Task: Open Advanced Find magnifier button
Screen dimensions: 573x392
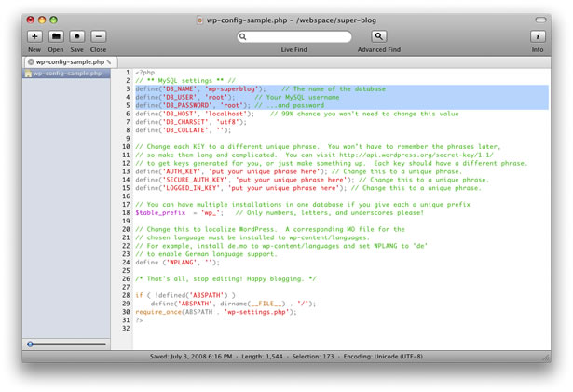Action: click(379, 36)
